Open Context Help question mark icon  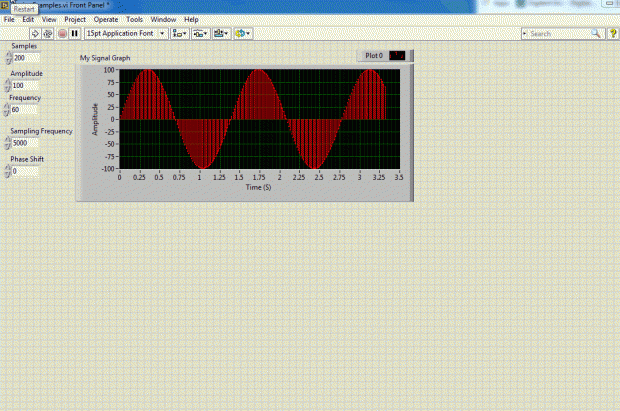613,34
